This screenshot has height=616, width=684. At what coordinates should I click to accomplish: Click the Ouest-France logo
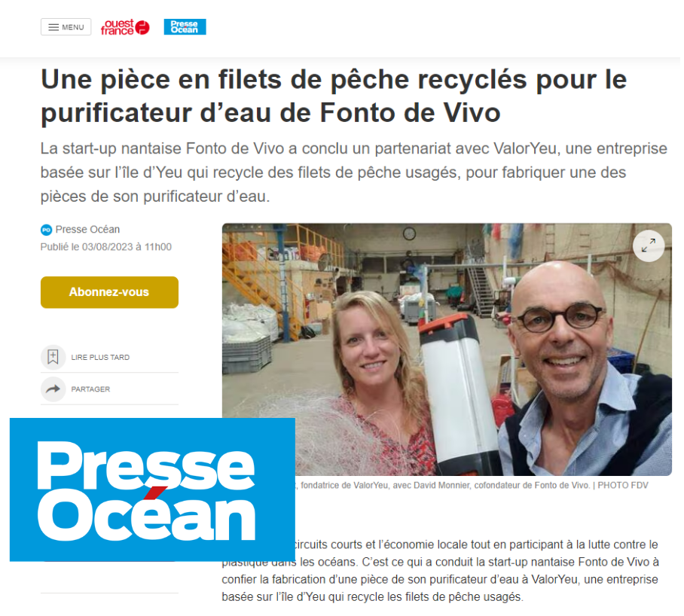pyautogui.click(x=125, y=27)
